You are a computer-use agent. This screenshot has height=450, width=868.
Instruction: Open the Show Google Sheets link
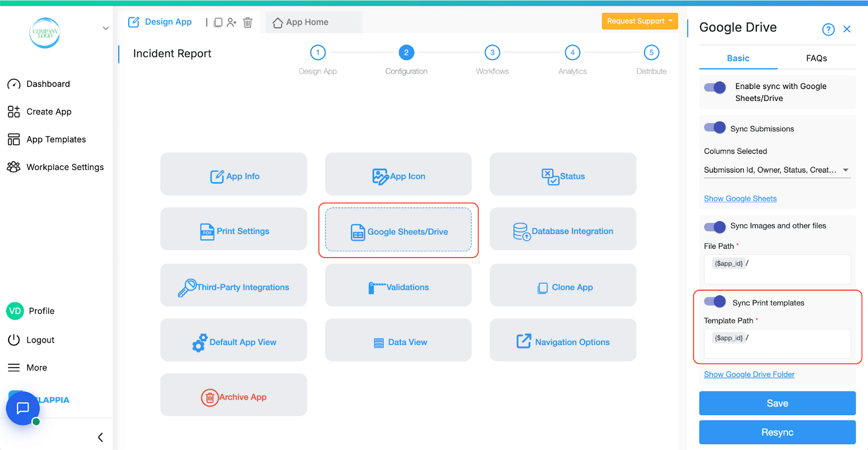click(740, 199)
